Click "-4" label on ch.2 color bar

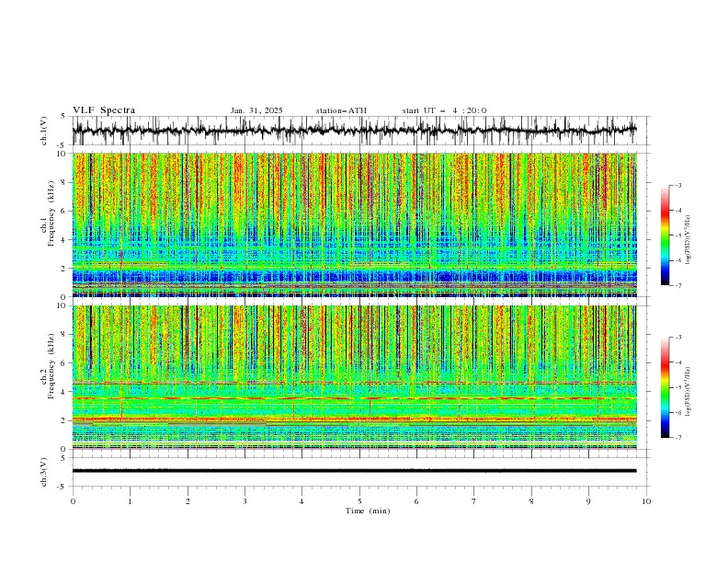(678, 362)
